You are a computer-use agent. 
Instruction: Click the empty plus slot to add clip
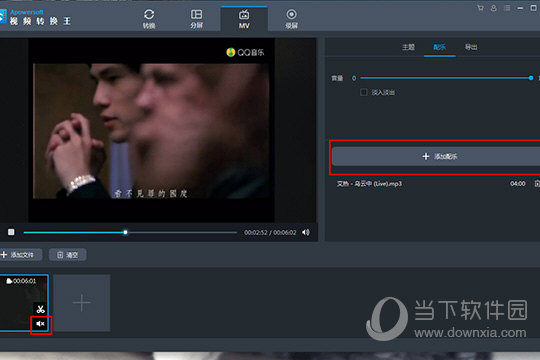tap(82, 303)
